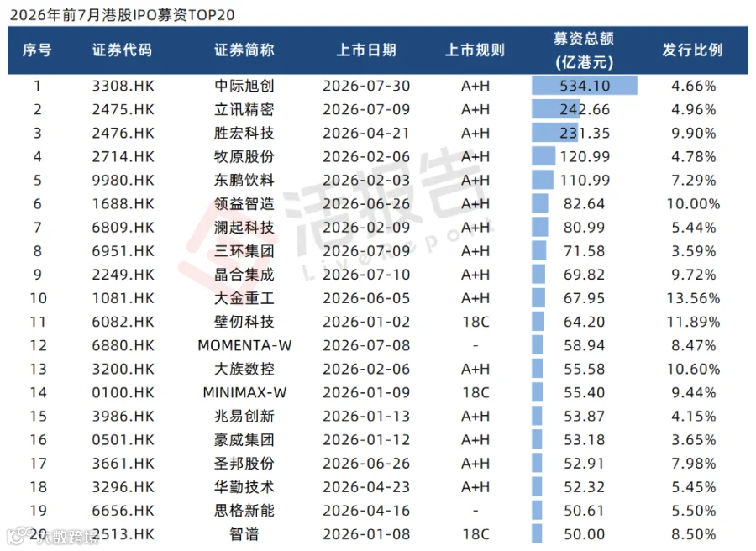
Task: Select the name 牧原股份
Action: 244,157
